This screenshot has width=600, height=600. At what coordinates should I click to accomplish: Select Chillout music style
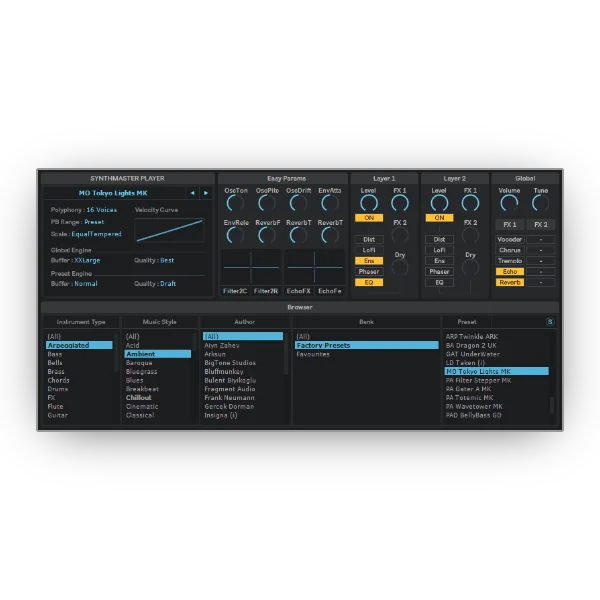[139, 398]
